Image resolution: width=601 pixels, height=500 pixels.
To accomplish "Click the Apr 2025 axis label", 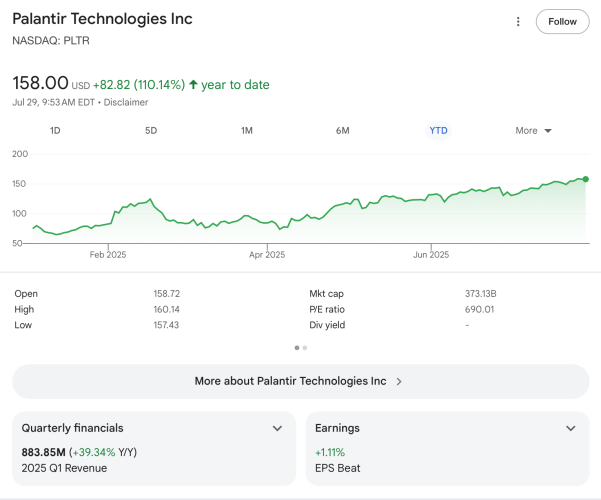I will [x=267, y=255].
